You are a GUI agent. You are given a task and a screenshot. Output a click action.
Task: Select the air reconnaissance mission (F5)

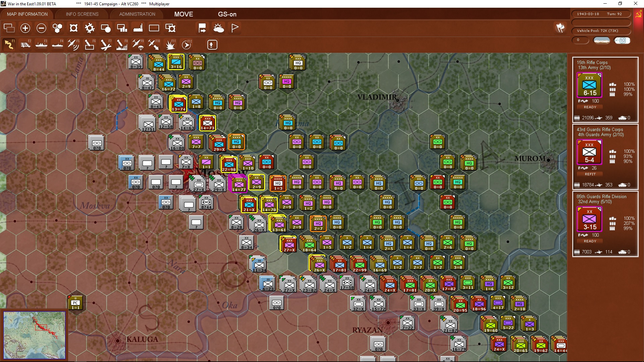pyautogui.click(x=73, y=45)
